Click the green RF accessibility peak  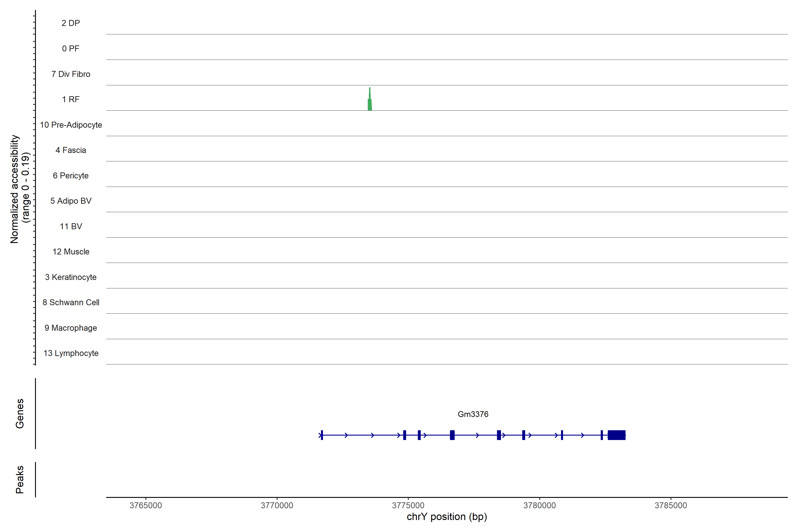[370, 103]
